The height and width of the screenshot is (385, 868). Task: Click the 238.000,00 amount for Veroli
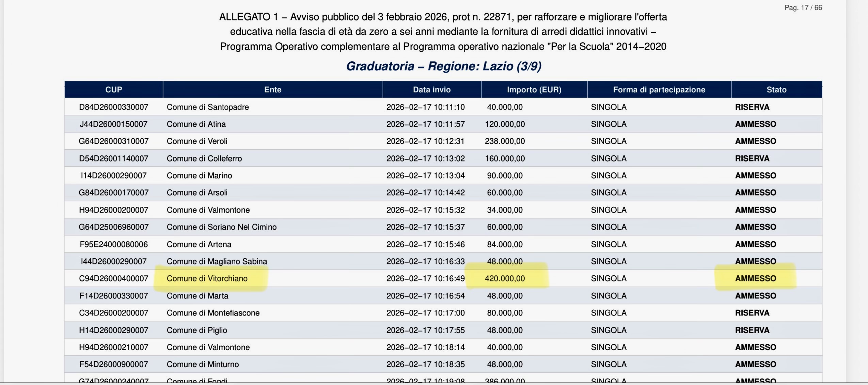pyautogui.click(x=505, y=141)
